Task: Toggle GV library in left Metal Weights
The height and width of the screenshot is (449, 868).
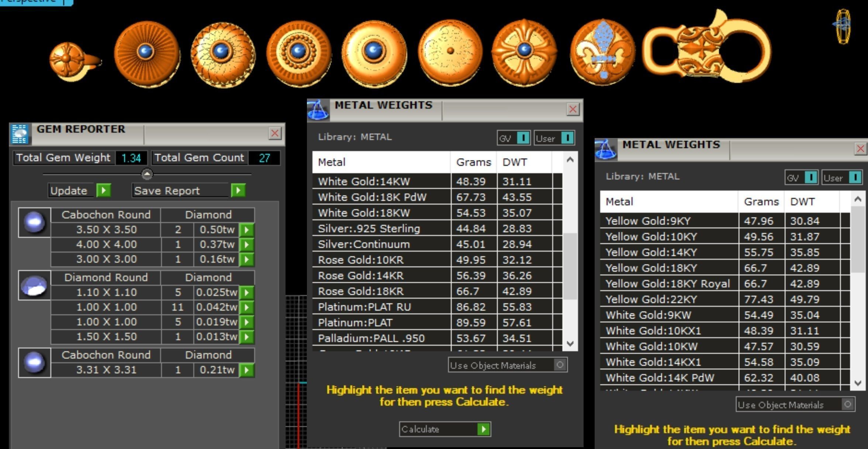Action: point(523,138)
